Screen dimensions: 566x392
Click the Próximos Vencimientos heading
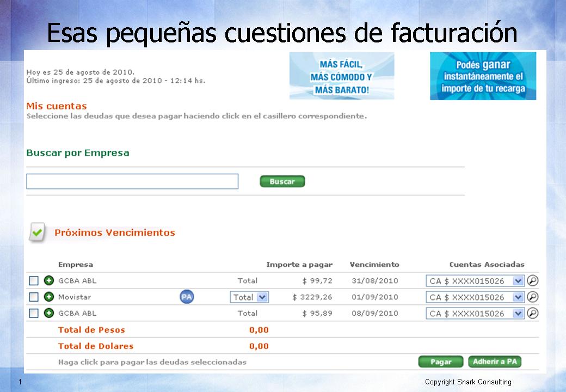(x=115, y=232)
